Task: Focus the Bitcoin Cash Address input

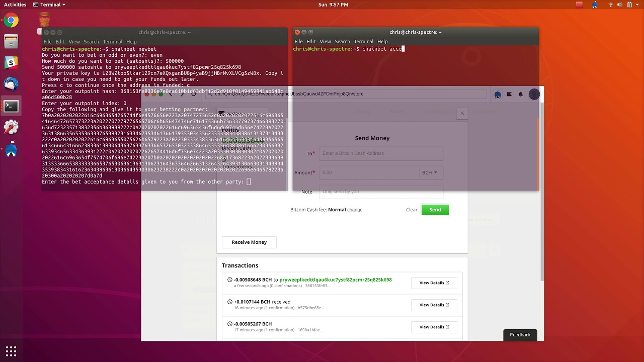Action: (381, 153)
